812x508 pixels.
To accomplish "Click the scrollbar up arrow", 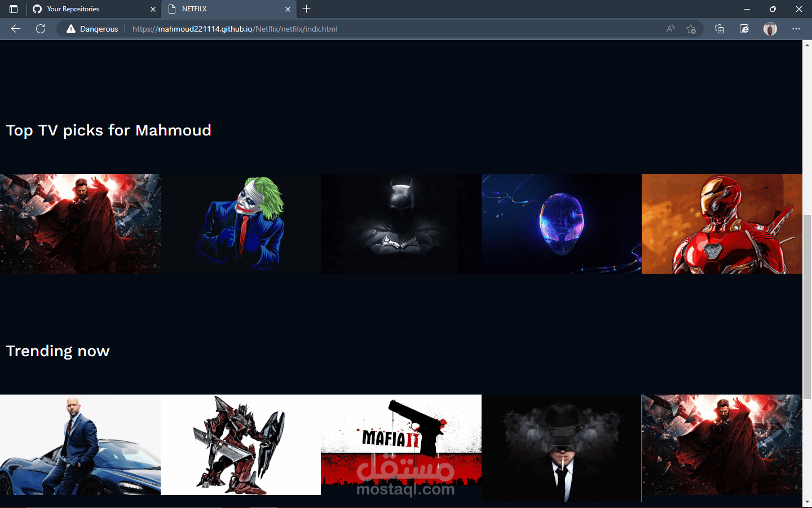I will click(x=807, y=45).
